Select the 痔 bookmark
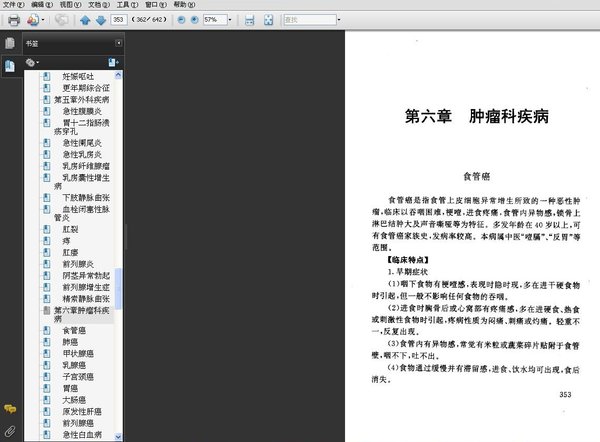The image size is (600, 442). click(x=66, y=241)
